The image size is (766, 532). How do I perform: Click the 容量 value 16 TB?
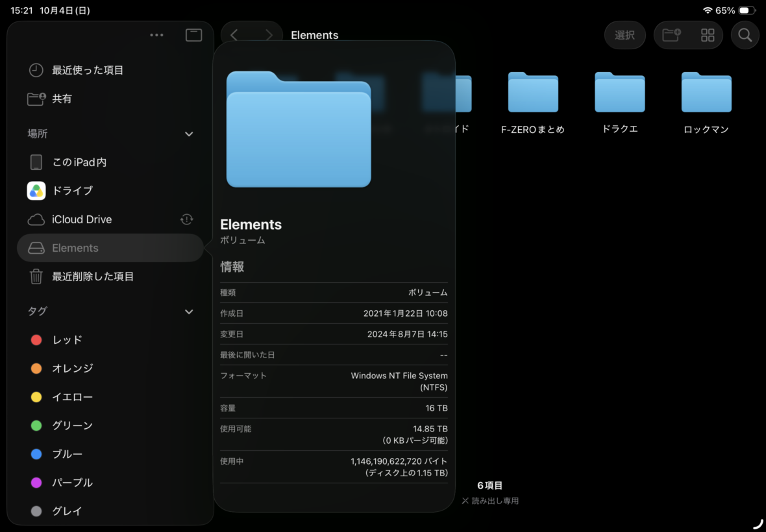tap(436, 408)
